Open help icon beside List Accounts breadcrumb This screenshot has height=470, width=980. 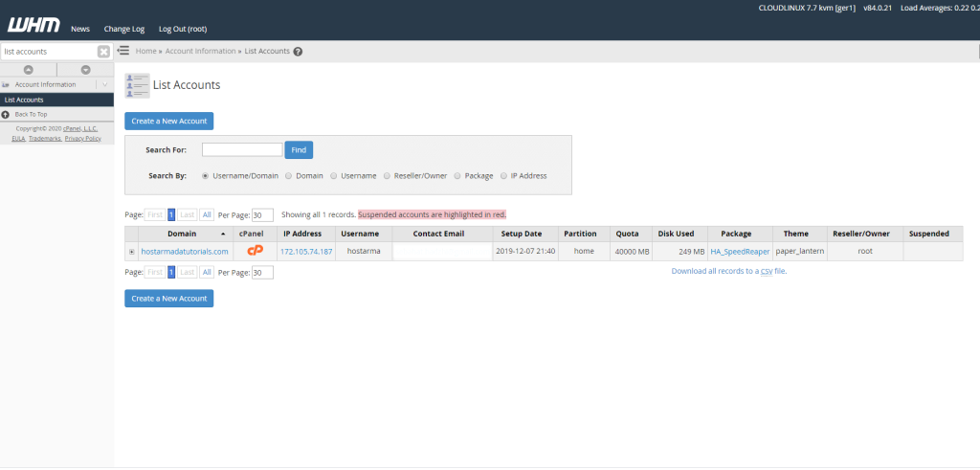(x=299, y=52)
